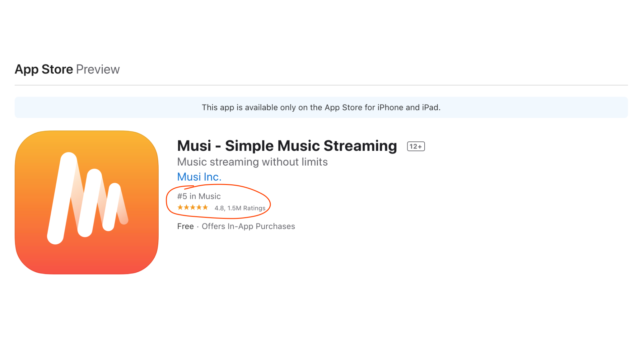Screen dimensions: 644x362
Task: Click the Music streaming without limits subtitle
Action: pos(252,162)
